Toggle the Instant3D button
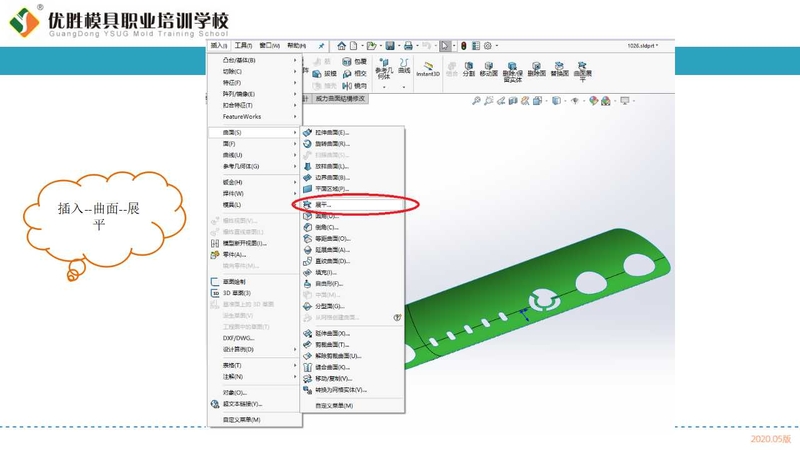 tap(428, 69)
